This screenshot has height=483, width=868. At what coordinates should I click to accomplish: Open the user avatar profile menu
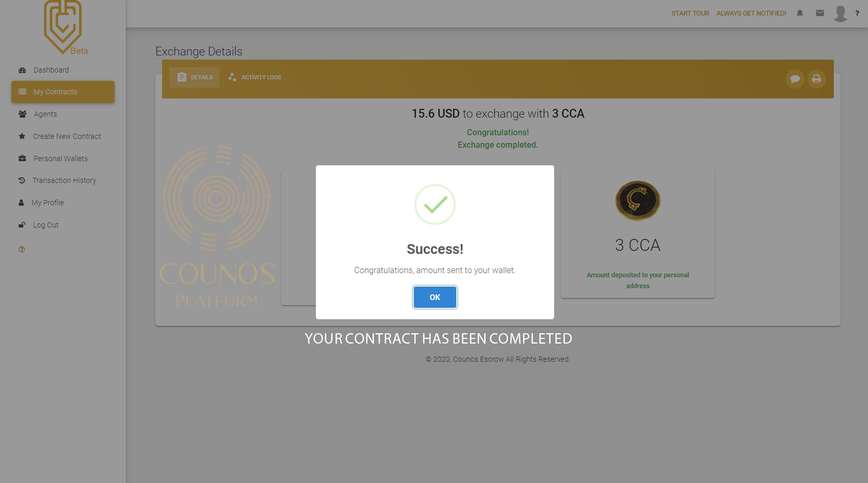coord(840,13)
